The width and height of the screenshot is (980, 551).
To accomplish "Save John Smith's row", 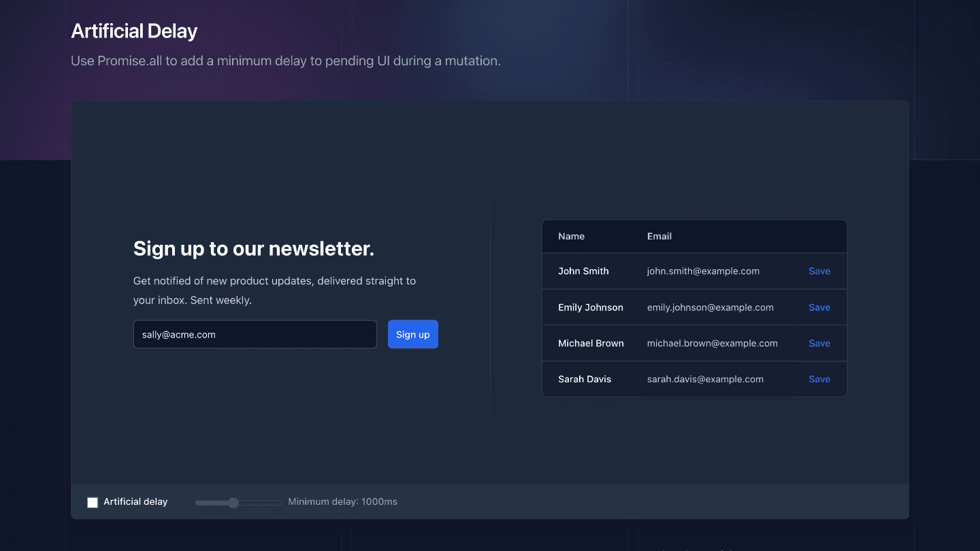I will coord(819,271).
